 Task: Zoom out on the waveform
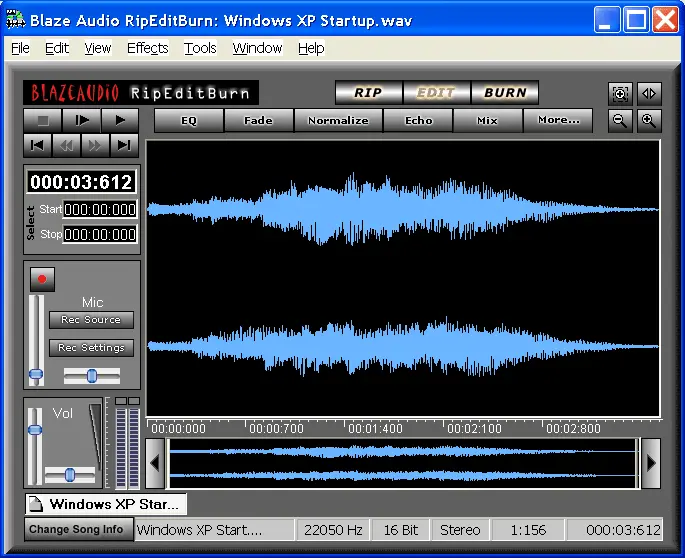(620, 121)
